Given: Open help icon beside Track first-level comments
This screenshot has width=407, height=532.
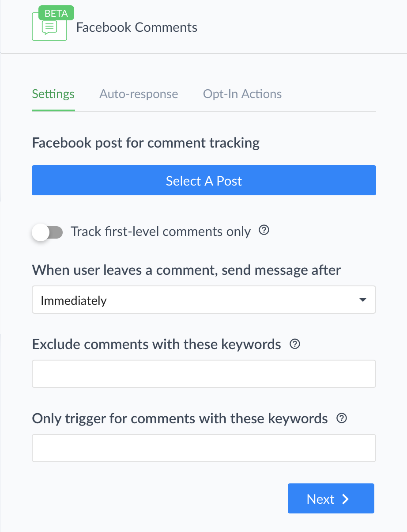Looking at the screenshot, I should point(264,230).
